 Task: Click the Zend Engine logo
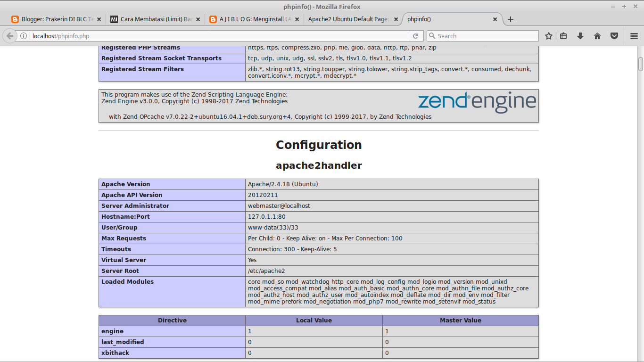click(x=477, y=102)
